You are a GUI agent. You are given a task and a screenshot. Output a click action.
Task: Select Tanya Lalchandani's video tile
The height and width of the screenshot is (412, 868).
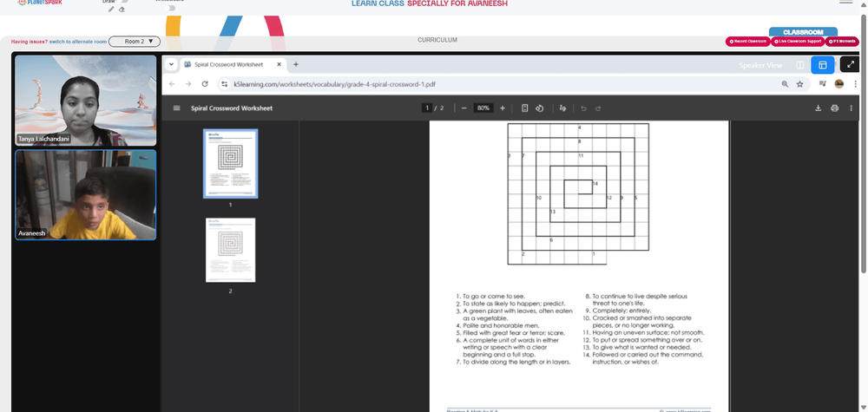(86, 100)
